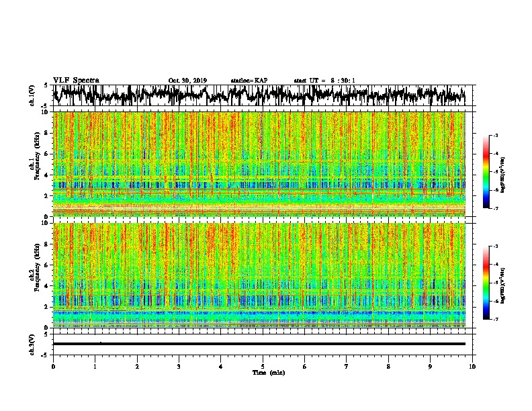Click the log(PSD) label beside ch.2 colorbar
This screenshot has width=532, height=411.
pyautogui.click(x=503, y=285)
